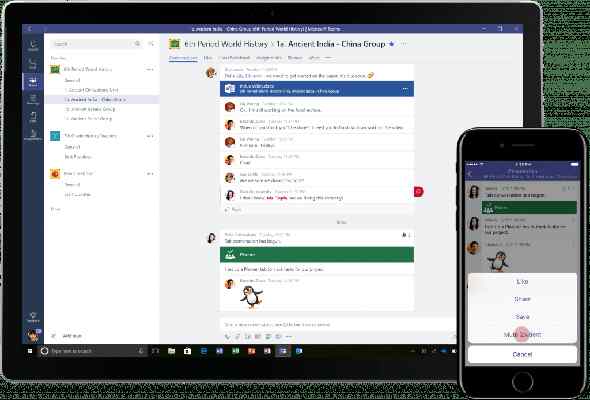This screenshot has height=400, width=590.
Task: Open the Windows Start menu
Action: pos(30,351)
